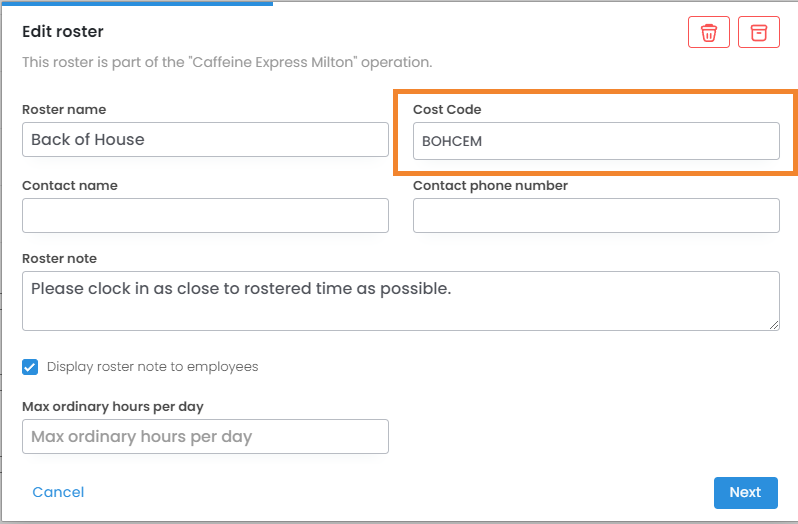The height and width of the screenshot is (524, 798).
Task: Select the Contact phone number input
Action: 596,215
